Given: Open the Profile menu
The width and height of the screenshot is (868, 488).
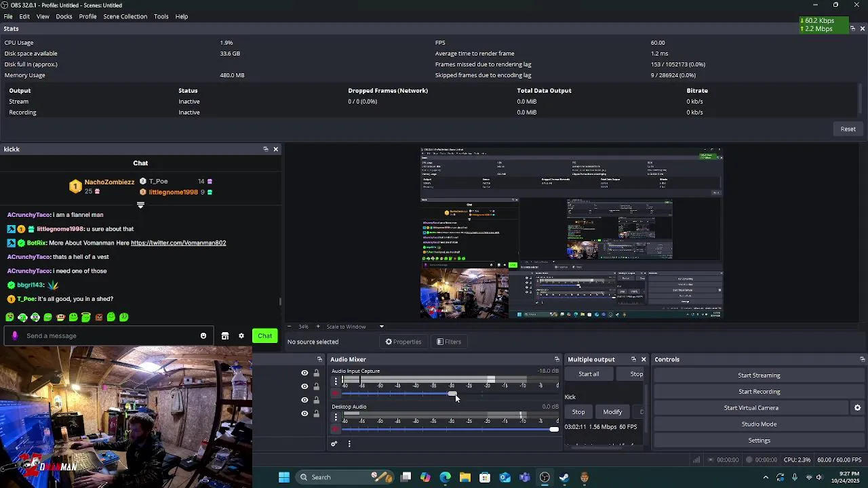Looking at the screenshot, I should click(x=87, y=16).
